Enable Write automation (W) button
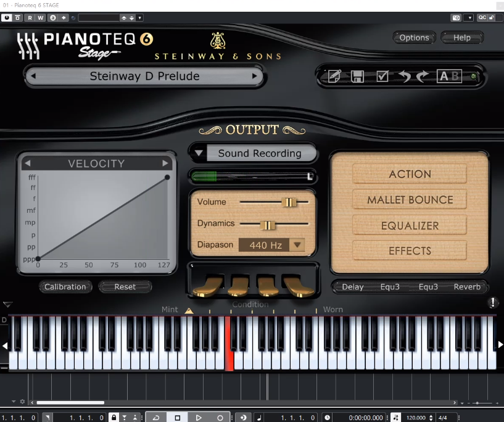This screenshot has height=422, width=504. pos(40,18)
